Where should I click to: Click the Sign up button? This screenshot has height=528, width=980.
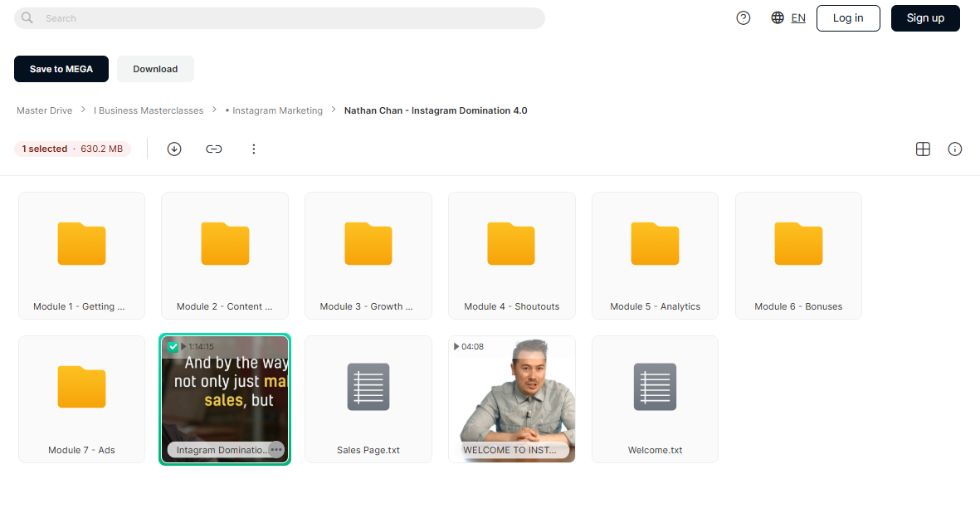pyautogui.click(x=925, y=18)
